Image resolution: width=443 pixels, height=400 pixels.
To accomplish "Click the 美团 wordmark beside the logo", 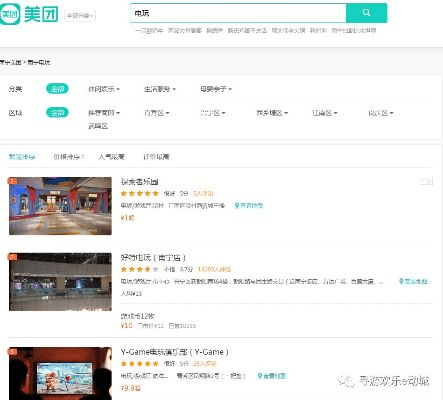I will pyautogui.click(x=41, y=15).
